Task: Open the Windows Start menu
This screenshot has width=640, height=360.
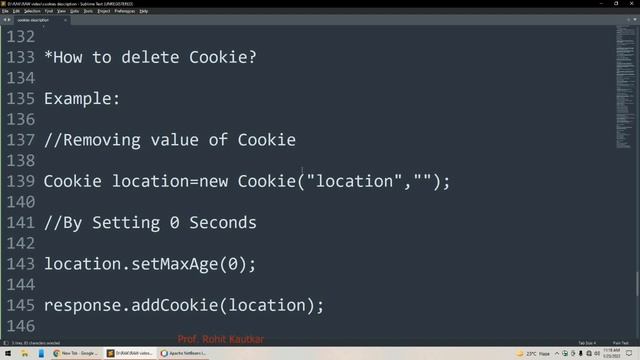Action: coord(8,353)
